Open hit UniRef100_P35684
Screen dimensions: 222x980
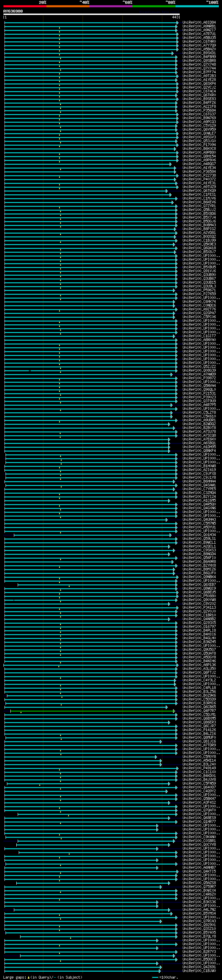tap(199, 110)
